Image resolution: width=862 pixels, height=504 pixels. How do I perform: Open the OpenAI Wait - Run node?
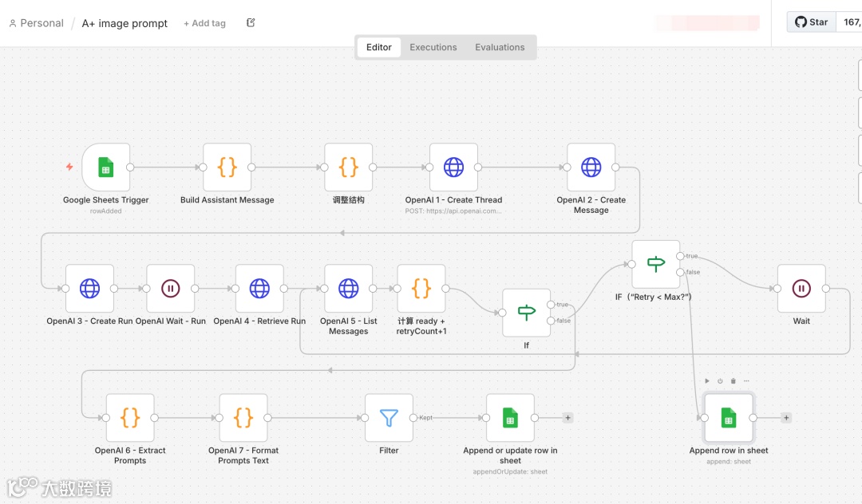coord(171,288)
